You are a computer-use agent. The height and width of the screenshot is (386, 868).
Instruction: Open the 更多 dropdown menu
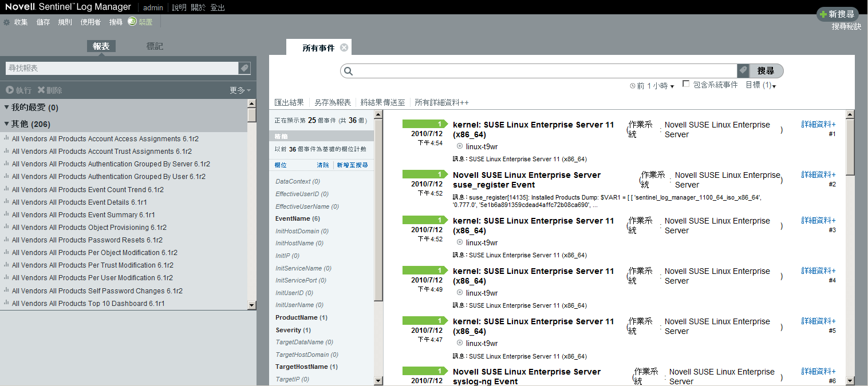240,90
